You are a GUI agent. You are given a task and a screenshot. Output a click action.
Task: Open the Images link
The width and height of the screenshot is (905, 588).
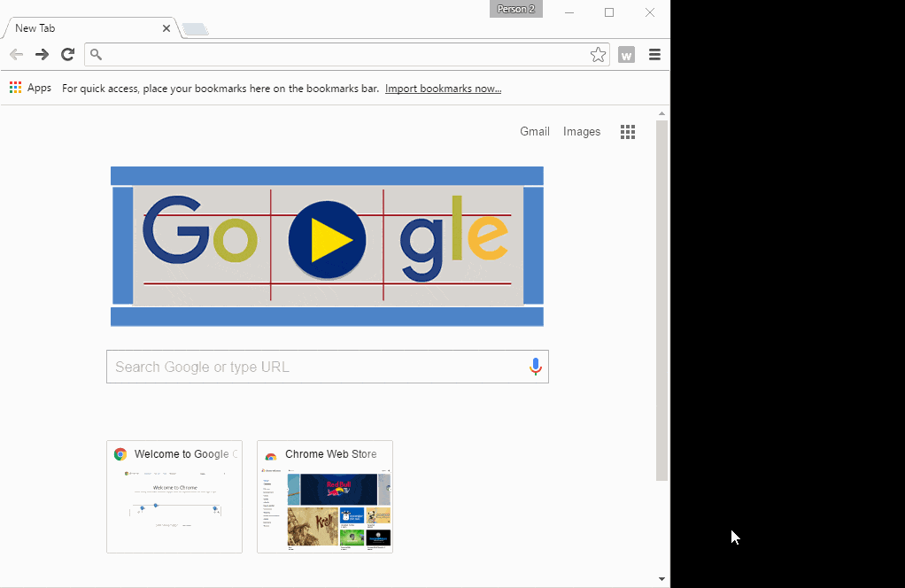(582, 132)
